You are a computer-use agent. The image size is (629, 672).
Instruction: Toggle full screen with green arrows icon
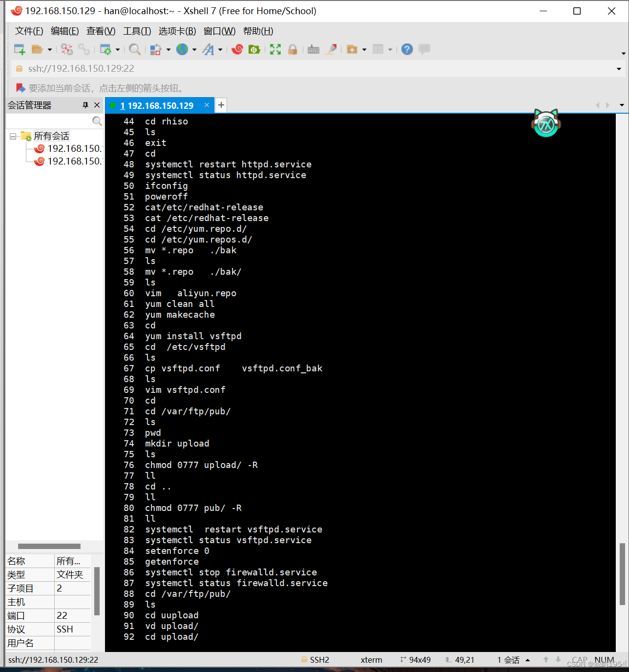pyautogui.click(x=275, y=49)
